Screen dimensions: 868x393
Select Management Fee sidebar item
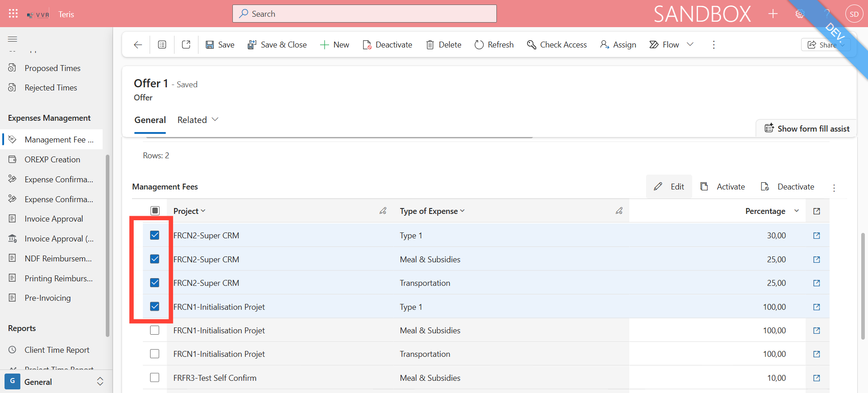(x=52, y=140)
